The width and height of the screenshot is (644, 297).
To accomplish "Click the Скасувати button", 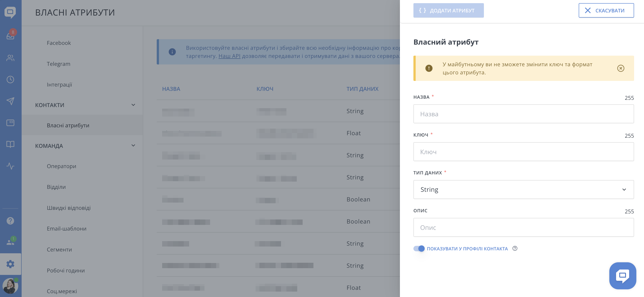I will coord(606,11).
